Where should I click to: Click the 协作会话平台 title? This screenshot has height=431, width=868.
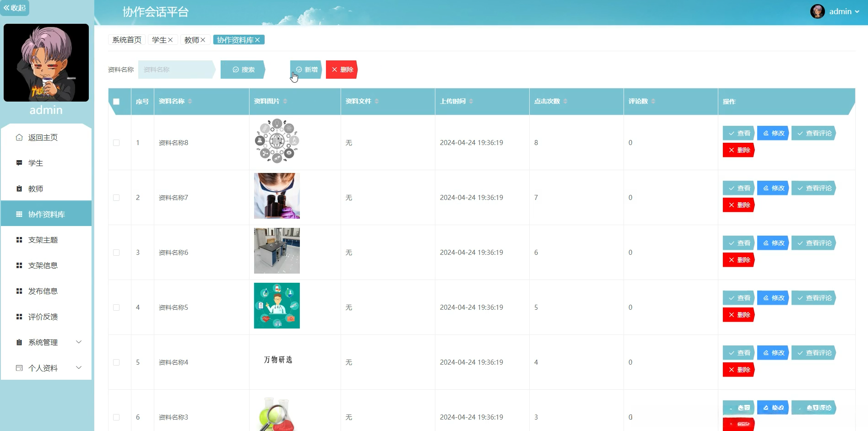[x=156, y=12]
